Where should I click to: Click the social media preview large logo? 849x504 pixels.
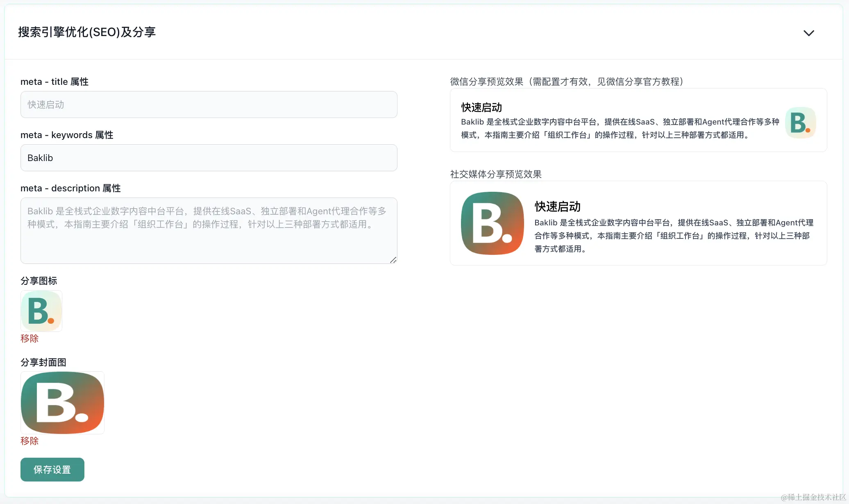tap(492, 223)
